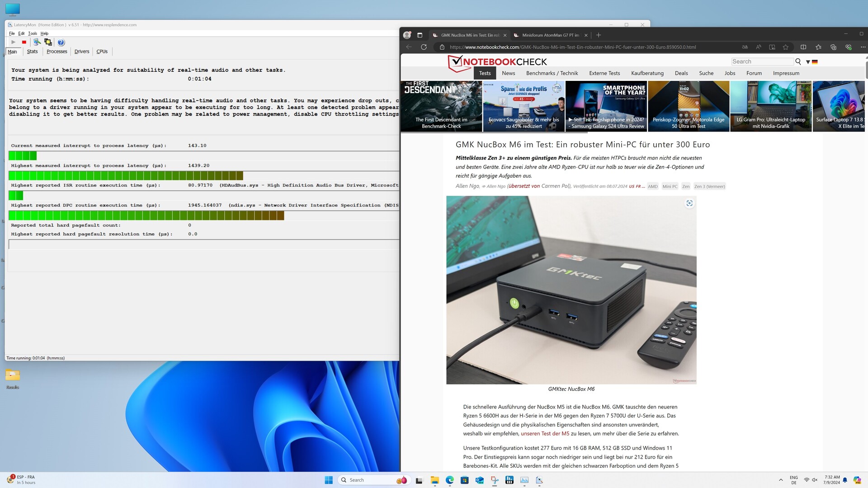
Task: Click the read aloud icon in address bar
Action: 759,47
